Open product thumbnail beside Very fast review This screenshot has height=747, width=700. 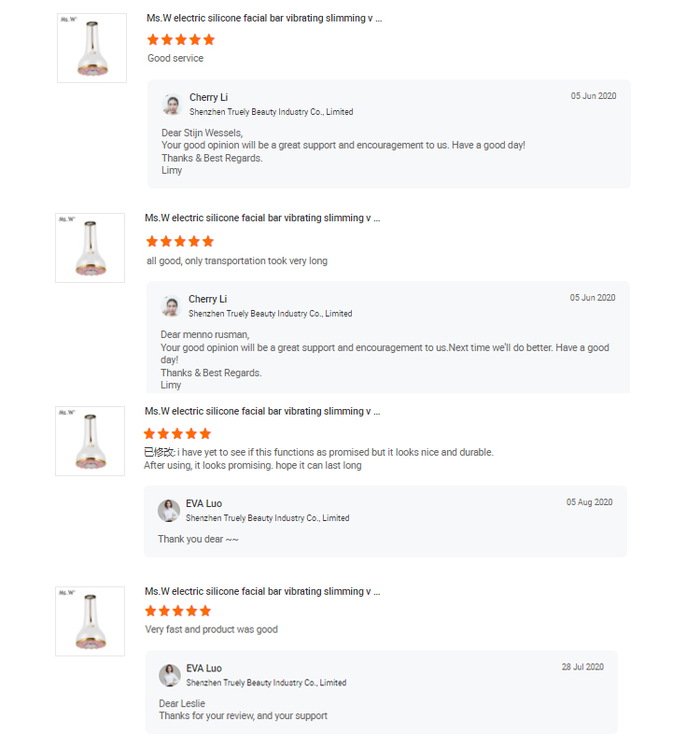click(90, 621)
